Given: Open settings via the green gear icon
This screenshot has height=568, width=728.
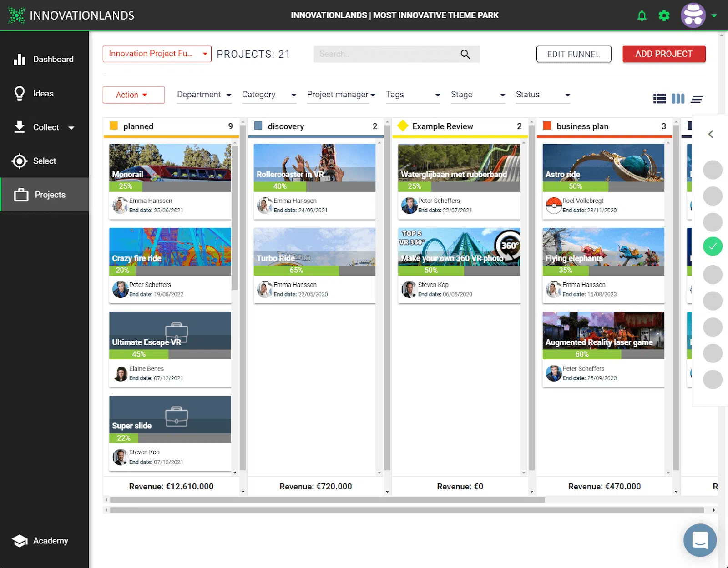Looking at the screenshot, I should pyautogui.click(x=664, y=16).
